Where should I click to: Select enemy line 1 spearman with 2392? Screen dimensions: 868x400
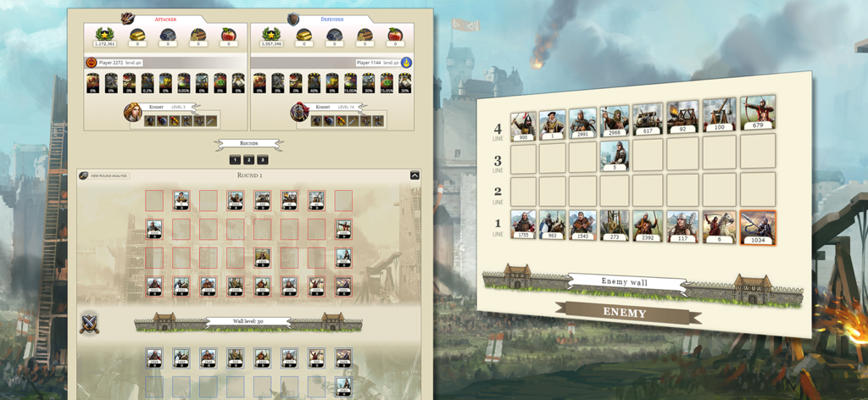648,226
